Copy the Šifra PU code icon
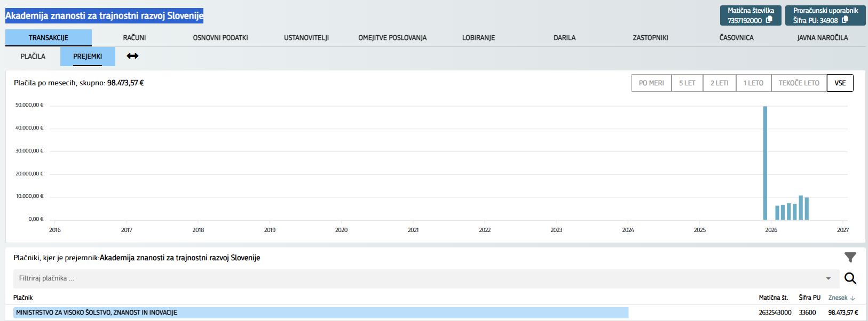 tap(845, 20)
